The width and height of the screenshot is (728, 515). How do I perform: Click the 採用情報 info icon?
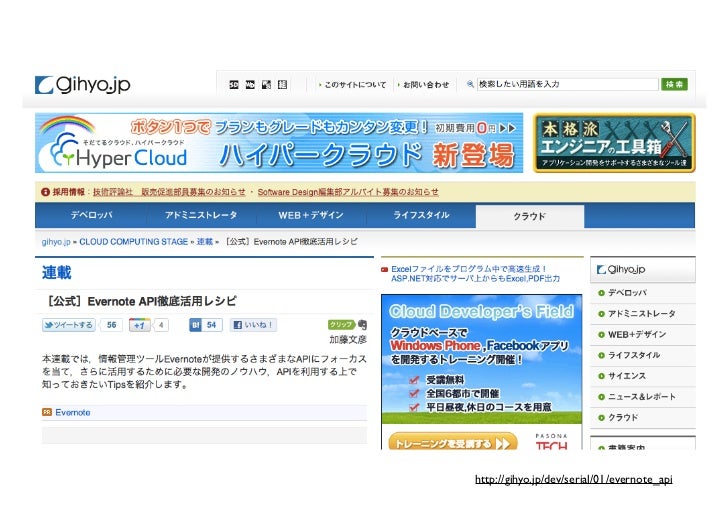[45, 192]
